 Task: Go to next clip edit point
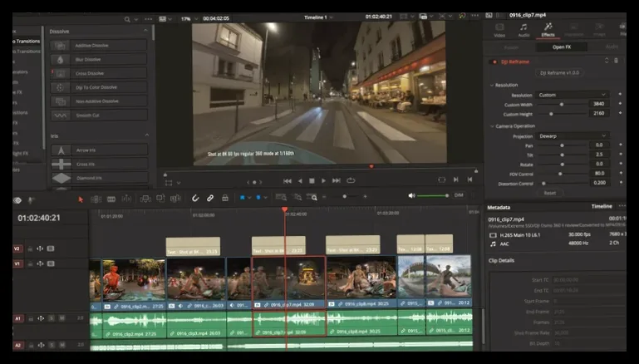pos(456,180)
